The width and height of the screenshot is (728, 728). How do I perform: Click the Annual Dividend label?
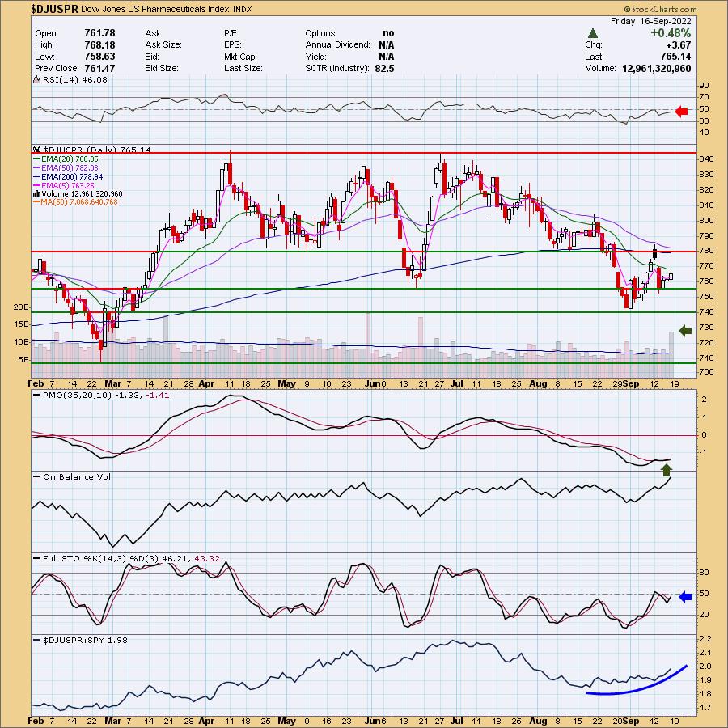pyautogui.click(x=337, y=45)
